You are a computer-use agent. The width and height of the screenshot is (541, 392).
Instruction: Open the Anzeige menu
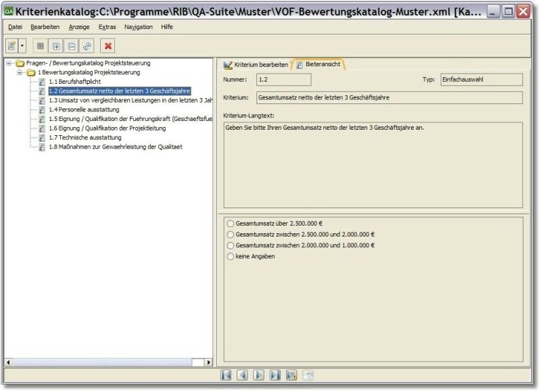click(x=79, y=27)
